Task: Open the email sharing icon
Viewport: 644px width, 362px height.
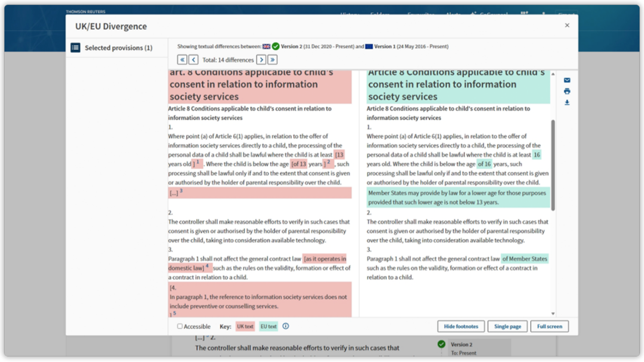Action: [567, 79]
